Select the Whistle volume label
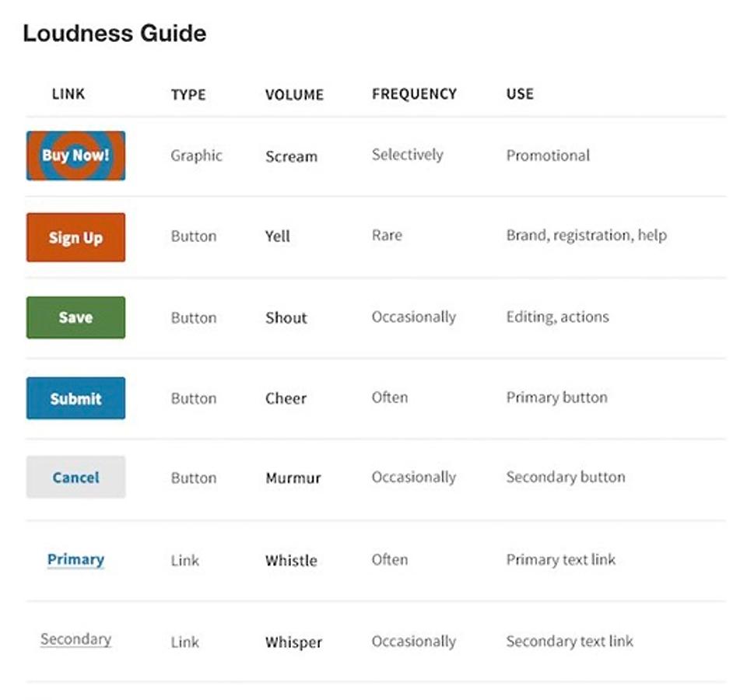The image size is (747, 700). pos(291,561)
